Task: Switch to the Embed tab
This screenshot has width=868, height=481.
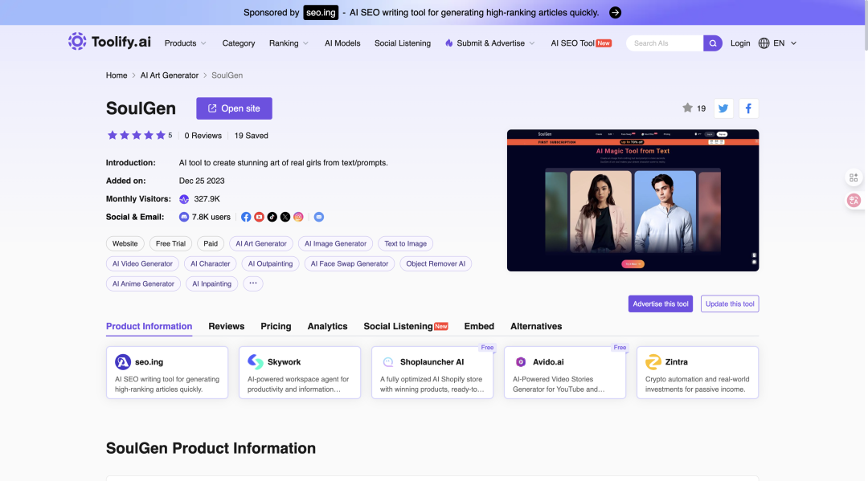Action: 479,326
